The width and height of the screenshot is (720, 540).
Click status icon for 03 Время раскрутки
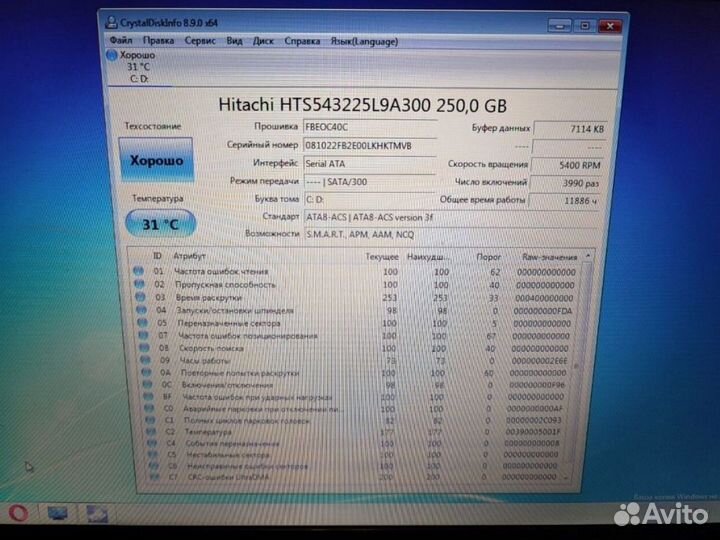[141, 297]
